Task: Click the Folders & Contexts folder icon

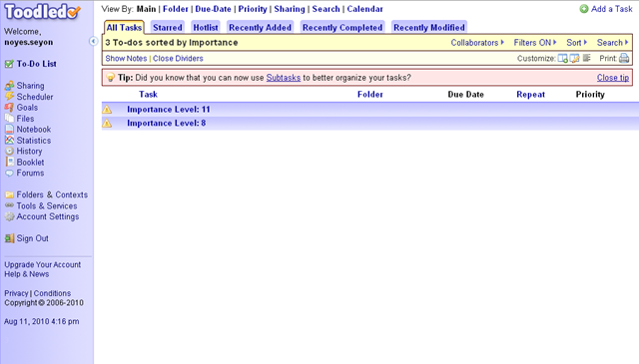Action: (9, 194)
